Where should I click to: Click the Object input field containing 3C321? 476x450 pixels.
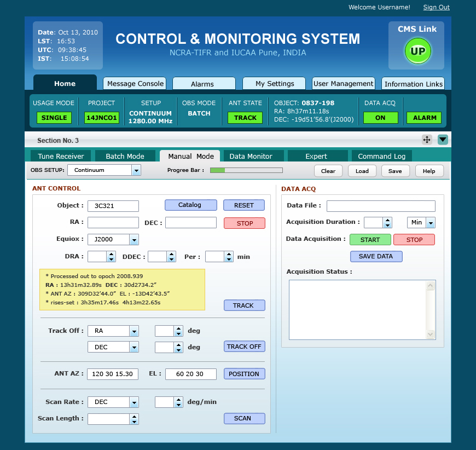tap(113, 206)
